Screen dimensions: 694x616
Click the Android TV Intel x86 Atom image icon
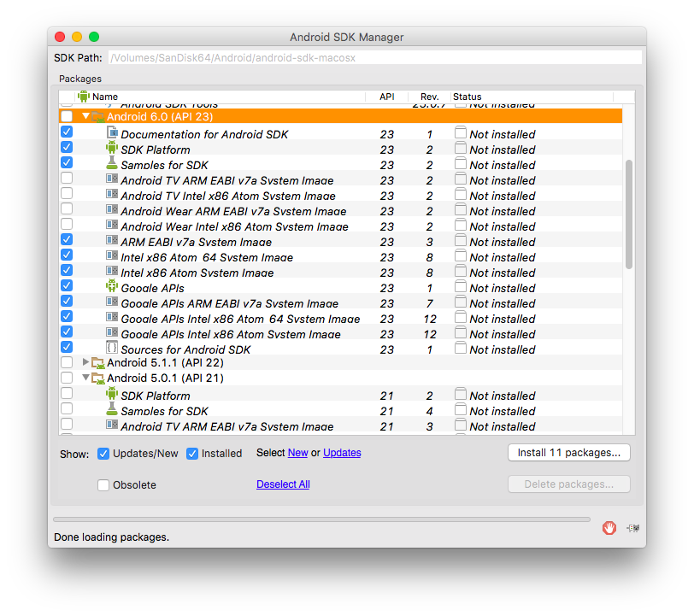coord(112,194)
